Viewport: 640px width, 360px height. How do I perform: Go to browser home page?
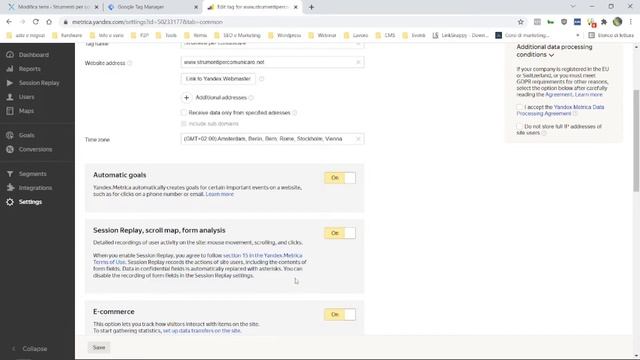click(49, 22)
